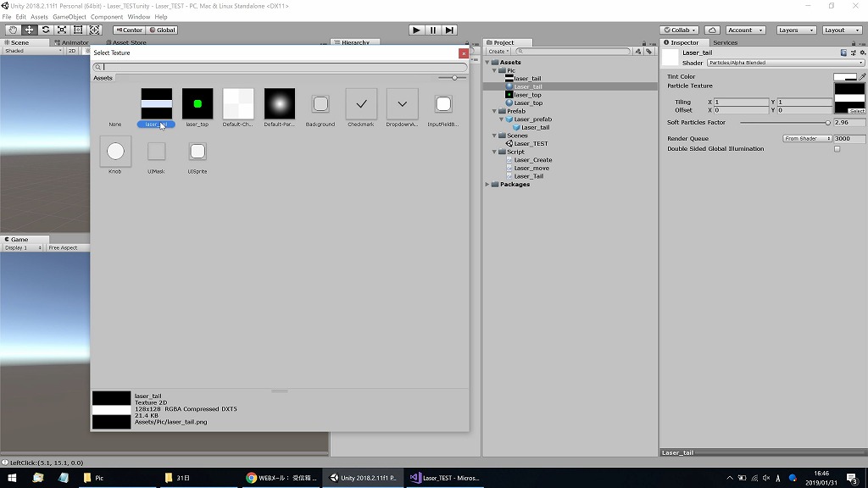Image resolution: width=868 pixels, height=488 pixels.
Task: Collapse the Script folder arrow
Action: 494,152
